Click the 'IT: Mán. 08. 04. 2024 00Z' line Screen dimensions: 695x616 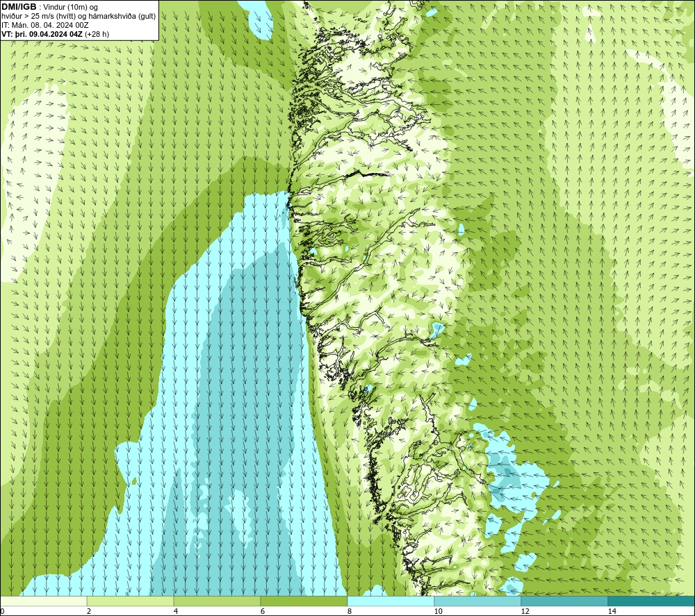coord(44,25)
